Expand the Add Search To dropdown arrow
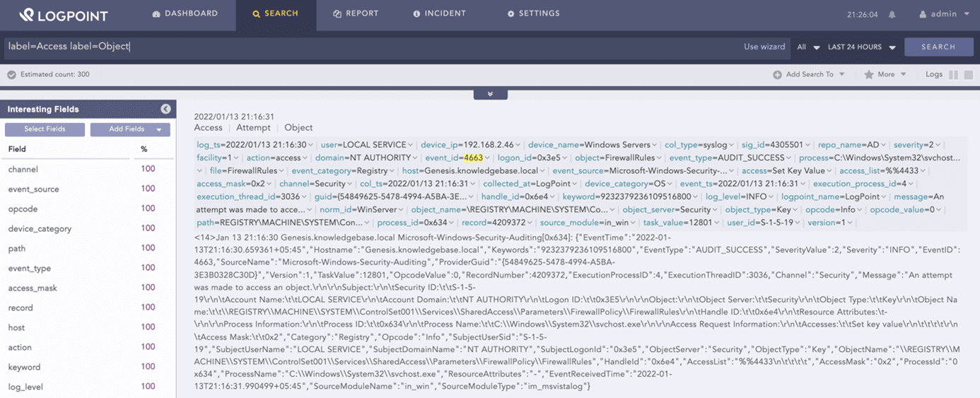This screenshot has width=980, height=398. (x=841, y=74)
